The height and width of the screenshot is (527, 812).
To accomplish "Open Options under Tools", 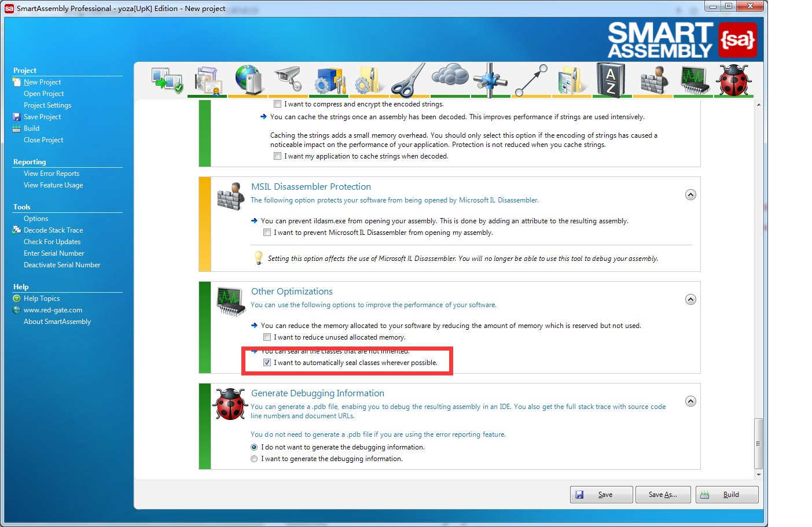I will pos(36,219).
